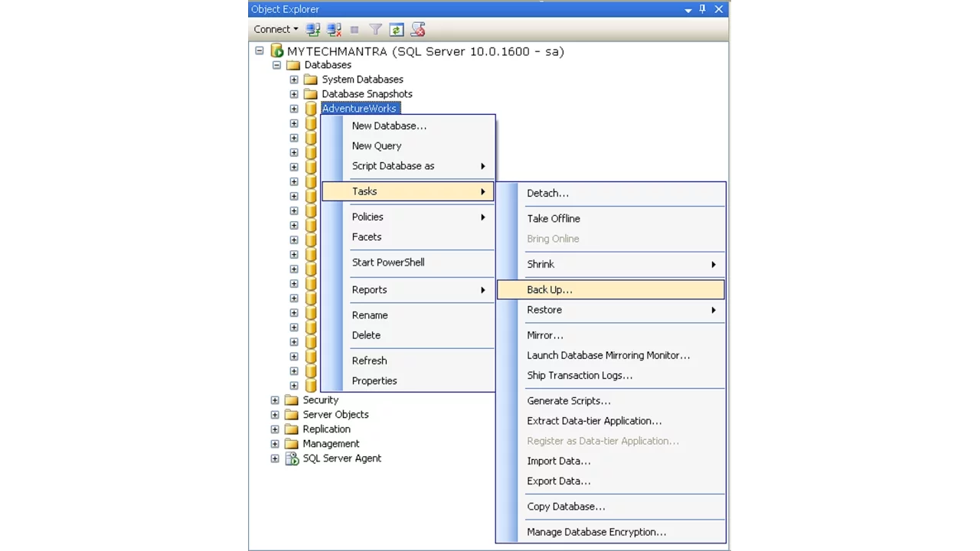Viewport: 980px width, 551px height.
Task: Click the Server Objects folder icon
Action: click(291, 415)
